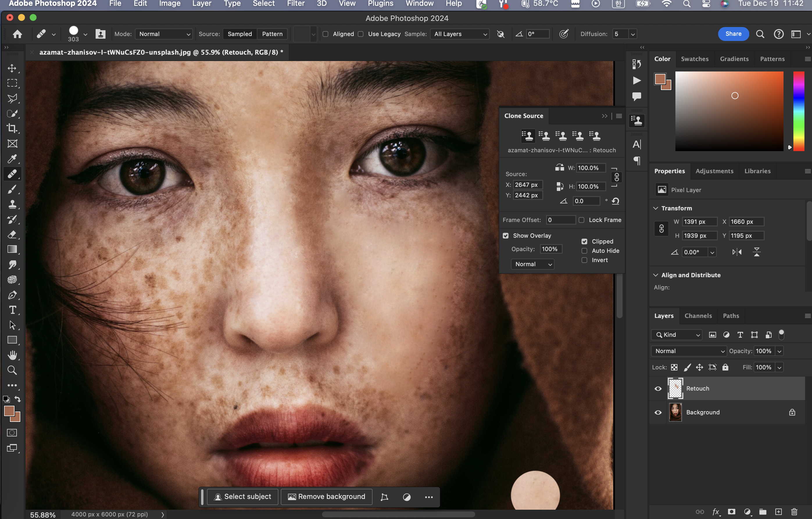Click the vertical hue spectrum slider

[x=799, y=111]
